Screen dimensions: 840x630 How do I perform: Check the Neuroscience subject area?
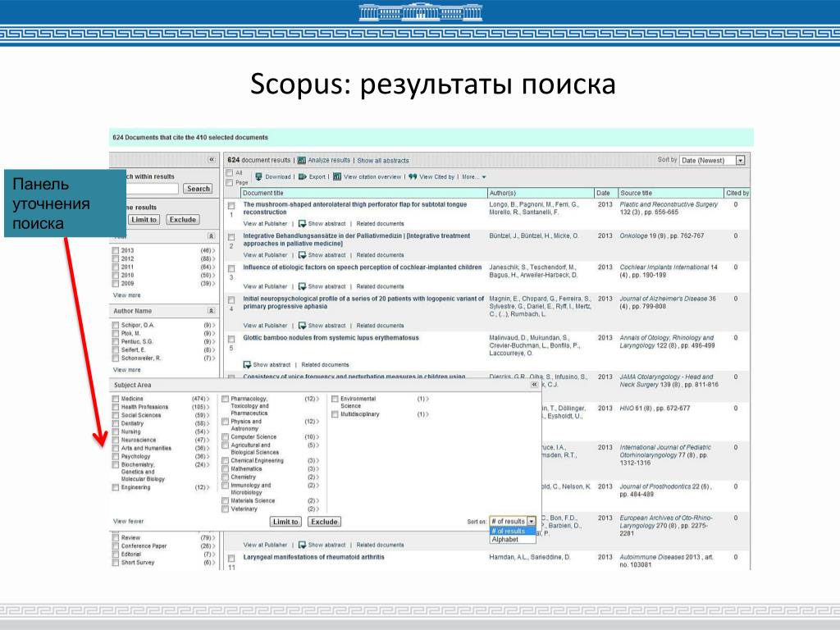tap(115, 440)
